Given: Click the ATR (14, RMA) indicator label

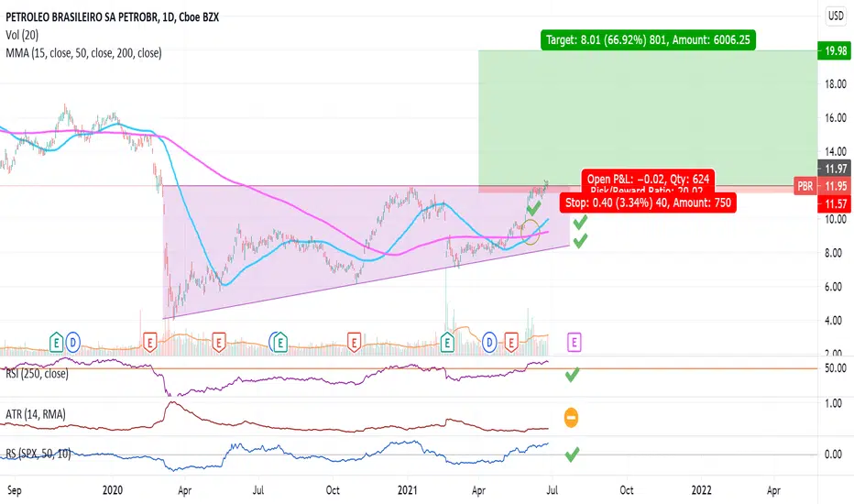Looking at the screenshot, I should click(x=36, y=414).
